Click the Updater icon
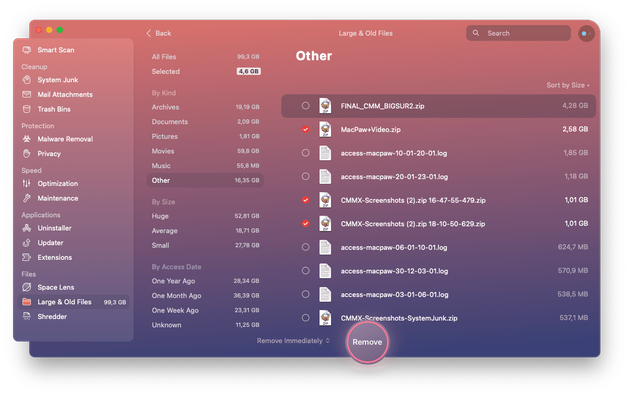This screenshot has height=396, width=630. 27,243
